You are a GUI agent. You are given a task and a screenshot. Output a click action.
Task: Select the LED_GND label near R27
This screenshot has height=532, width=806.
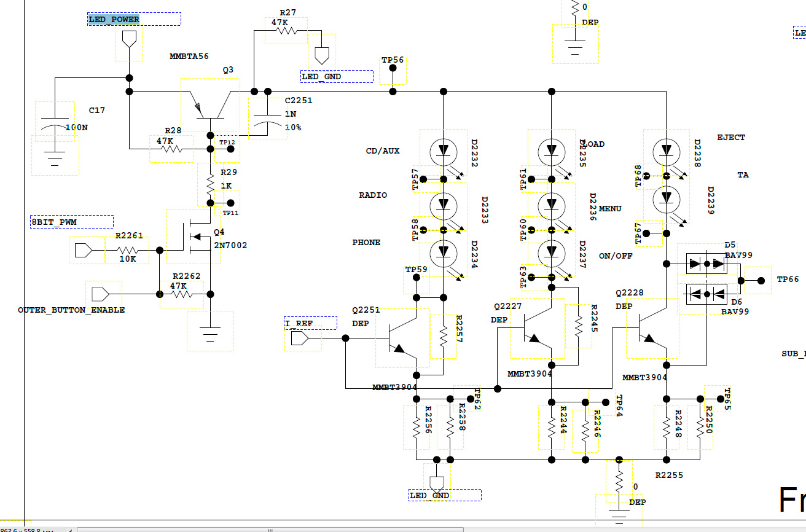[x=337, y=77]
